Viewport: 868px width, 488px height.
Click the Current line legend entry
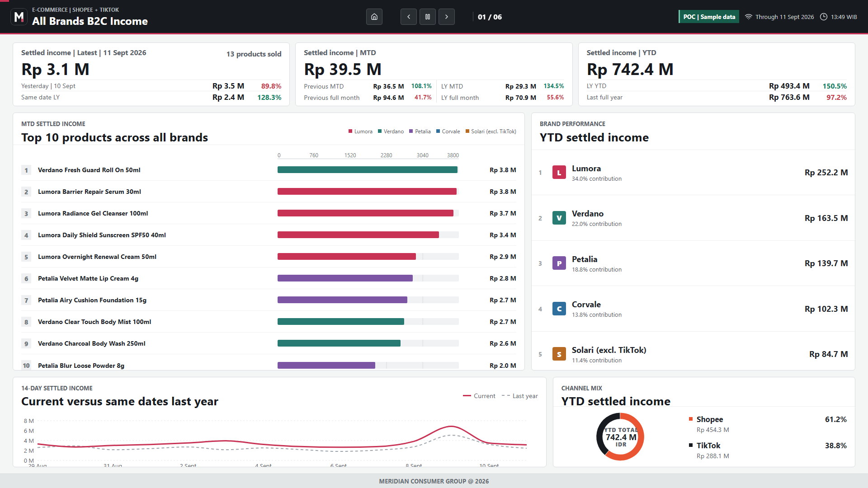[x=479, y=396]
